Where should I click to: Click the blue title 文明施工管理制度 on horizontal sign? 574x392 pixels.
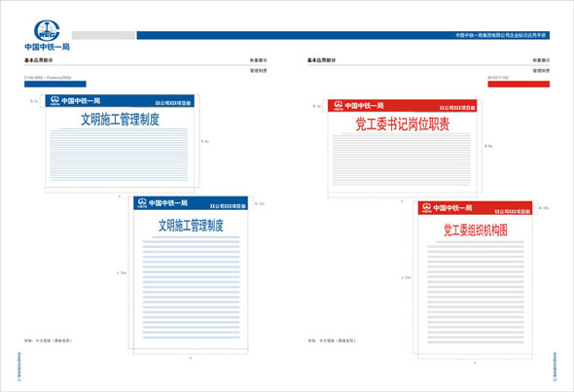(x=120, y=120)
